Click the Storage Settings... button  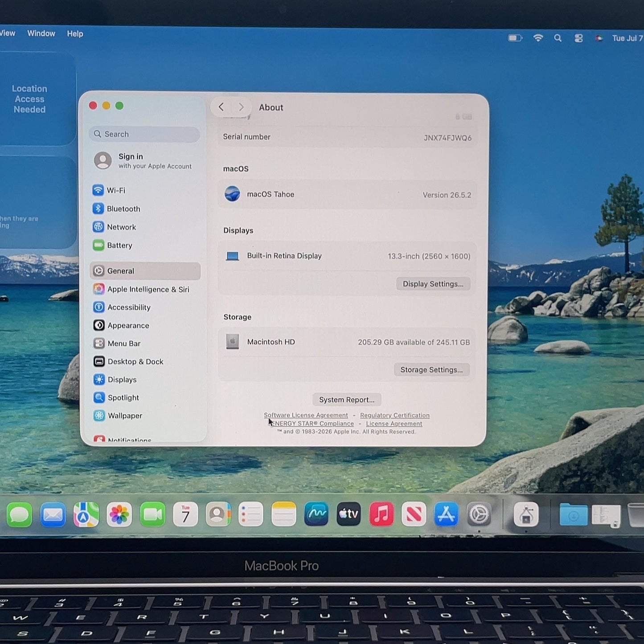tap(431, 369)
